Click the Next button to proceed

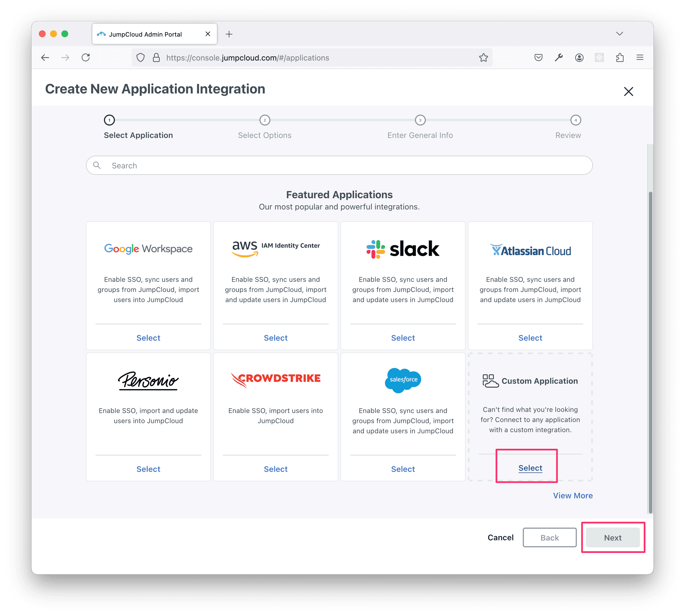click(612, 537)
